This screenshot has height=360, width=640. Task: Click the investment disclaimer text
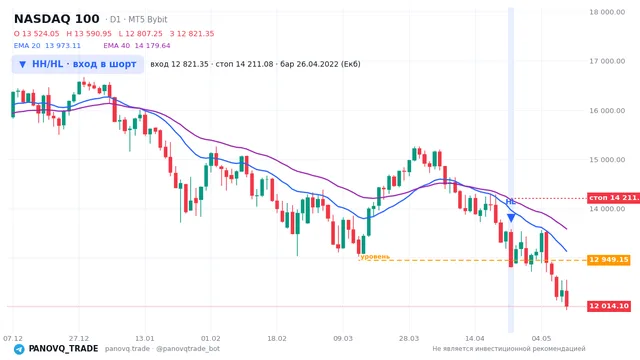509,349
